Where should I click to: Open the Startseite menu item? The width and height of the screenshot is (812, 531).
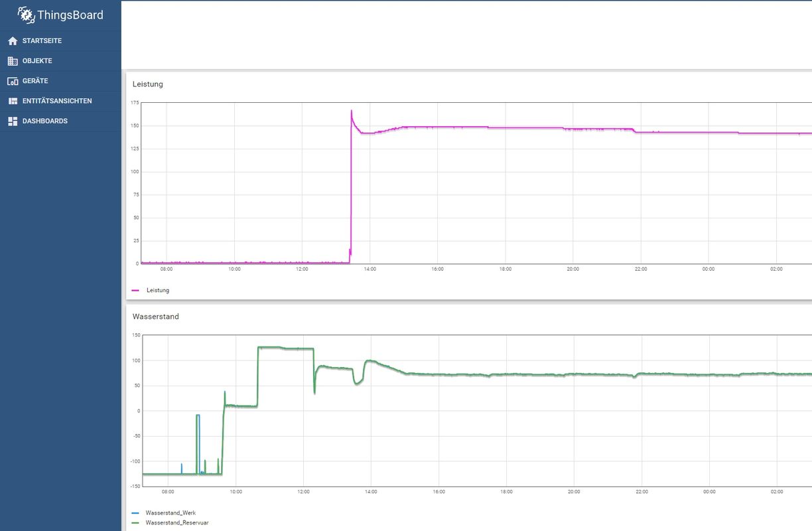pos(42,41)
